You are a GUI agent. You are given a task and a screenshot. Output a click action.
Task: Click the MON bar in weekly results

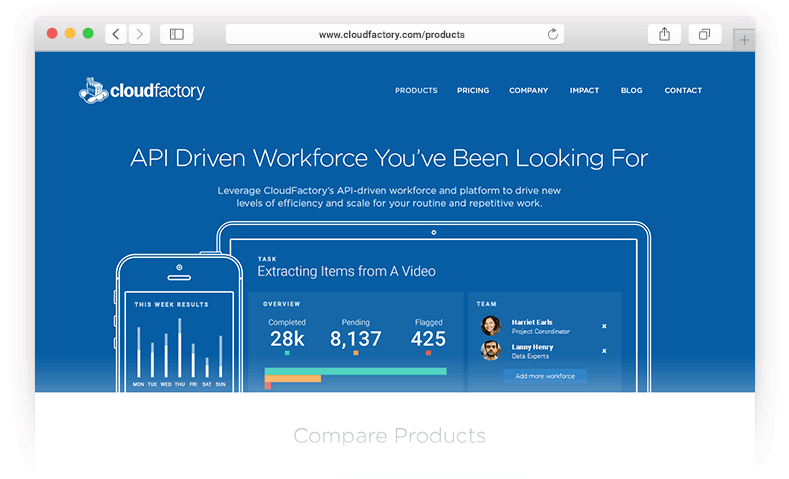pyautogui.click(x=139, y=352)
